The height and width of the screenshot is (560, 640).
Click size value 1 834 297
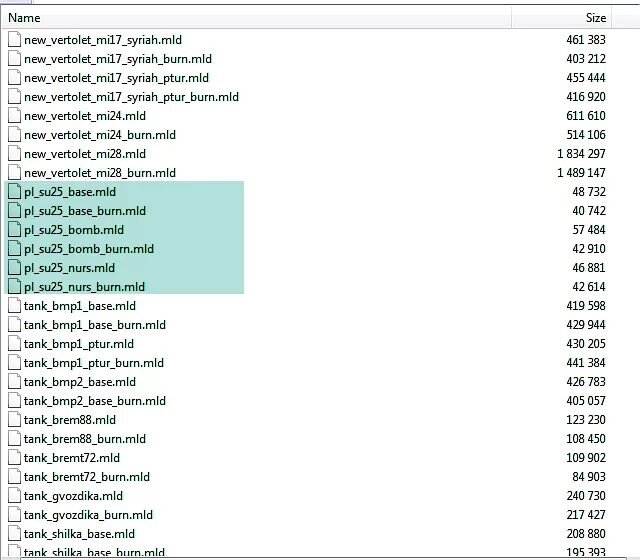pyautogui.click(x=581, y=154)
